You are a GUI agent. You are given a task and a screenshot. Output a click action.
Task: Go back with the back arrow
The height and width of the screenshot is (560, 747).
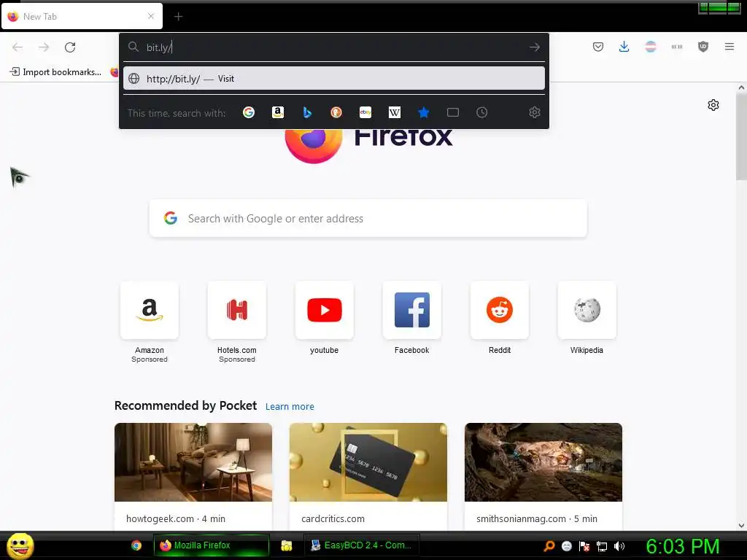tap(18, 47)
